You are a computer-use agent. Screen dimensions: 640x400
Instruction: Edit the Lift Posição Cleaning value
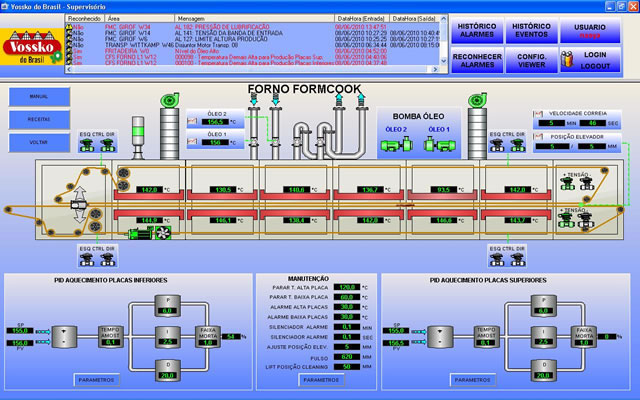(x=347, y=367)
